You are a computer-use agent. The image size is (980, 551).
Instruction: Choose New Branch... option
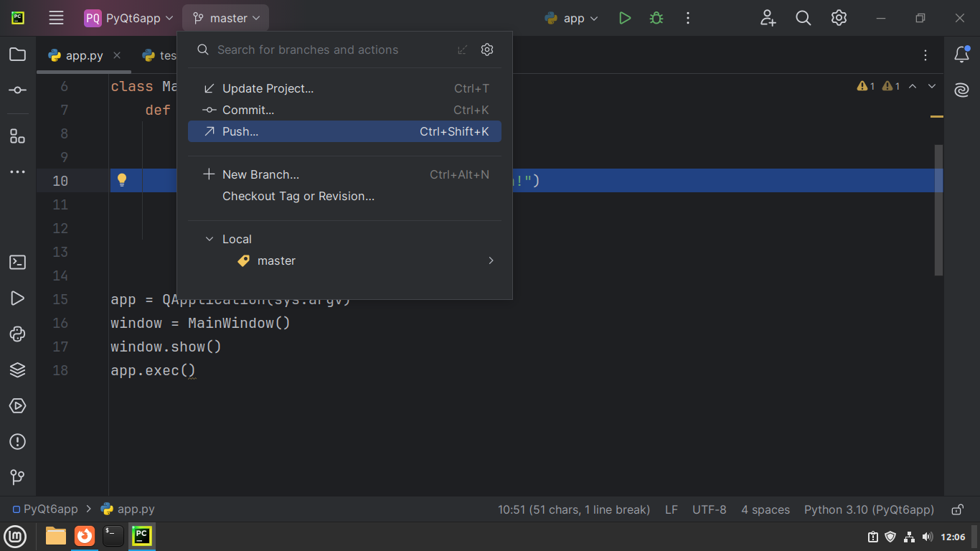click(344, 174)
